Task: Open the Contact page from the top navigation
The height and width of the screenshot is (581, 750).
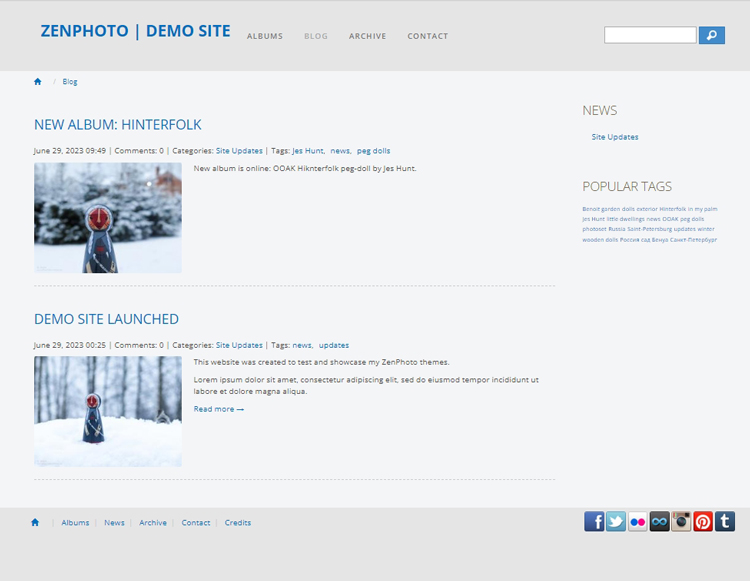Action: pyautogui.click(x=427, y=36)
